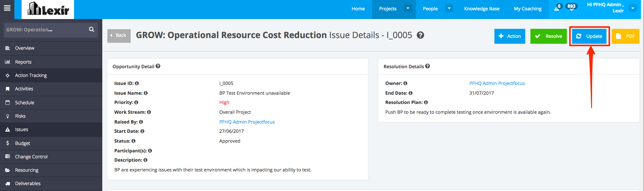
Task: Export issue with the PDF button
Action: click(x=625, y=36)
